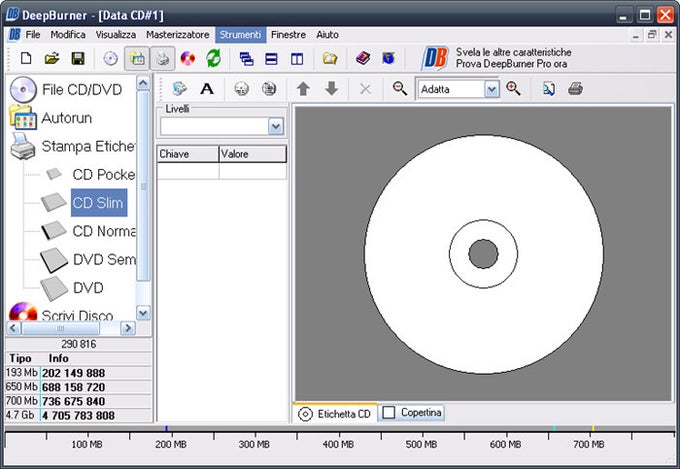Save project with the floppy disk icon
Viewport: 680px width, 469px height.
78,58
